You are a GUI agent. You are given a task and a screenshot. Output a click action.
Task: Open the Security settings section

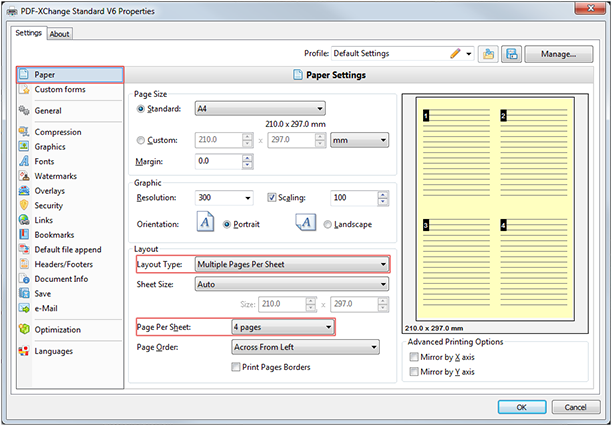click(x=50, y=205)
